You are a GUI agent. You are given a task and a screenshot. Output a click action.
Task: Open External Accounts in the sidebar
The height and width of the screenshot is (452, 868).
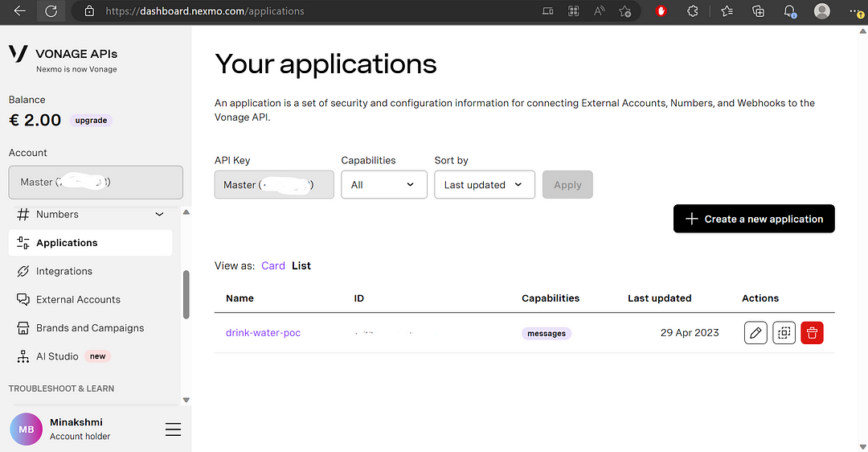tap(78, 300)
